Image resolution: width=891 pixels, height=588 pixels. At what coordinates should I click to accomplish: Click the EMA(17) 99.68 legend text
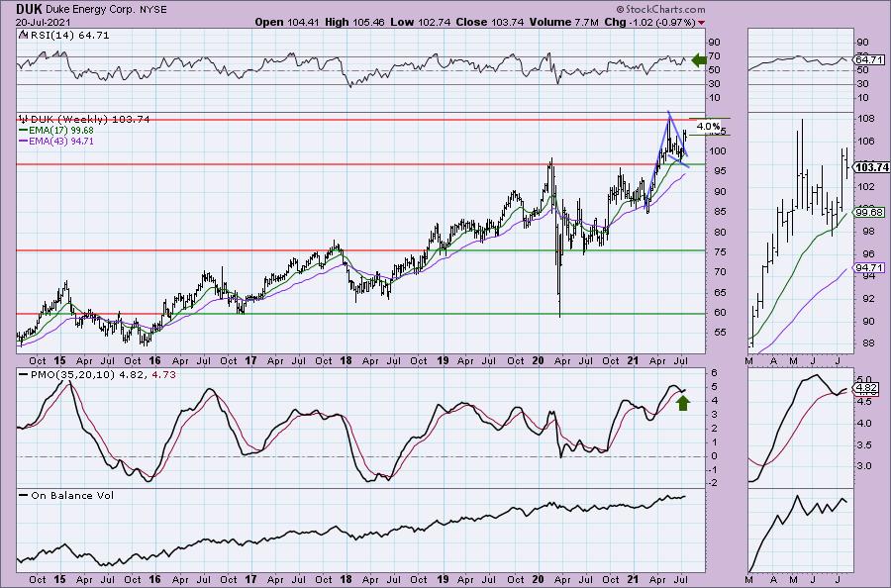(60, 130)
